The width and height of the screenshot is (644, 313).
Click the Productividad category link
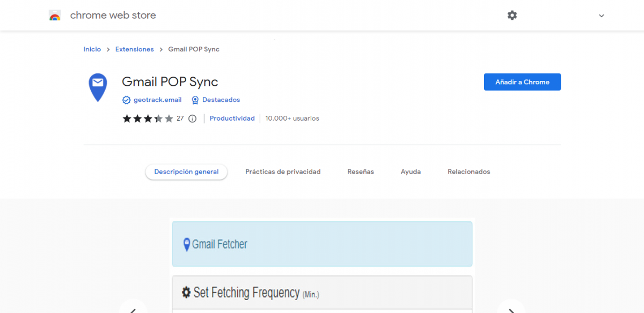click(x=232, y=118)
